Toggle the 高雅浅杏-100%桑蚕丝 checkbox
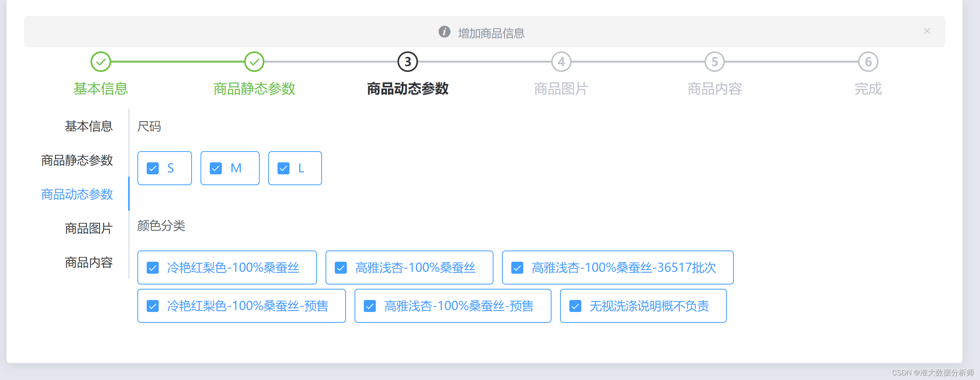Image resolution: width=980 pixels, height=380 pixels. tap(341, 268)
